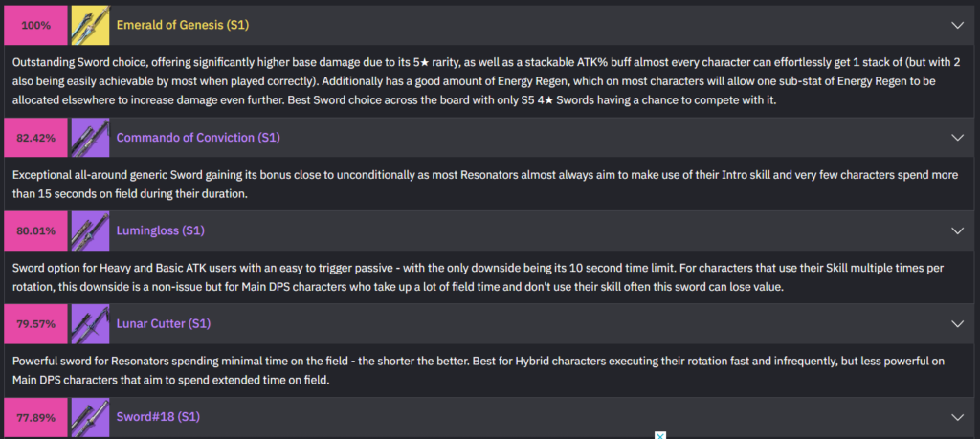This screenshot has width=980, height=439.
Task: Select the Sword#18 weapon icon
Action: tap(89, 417)
